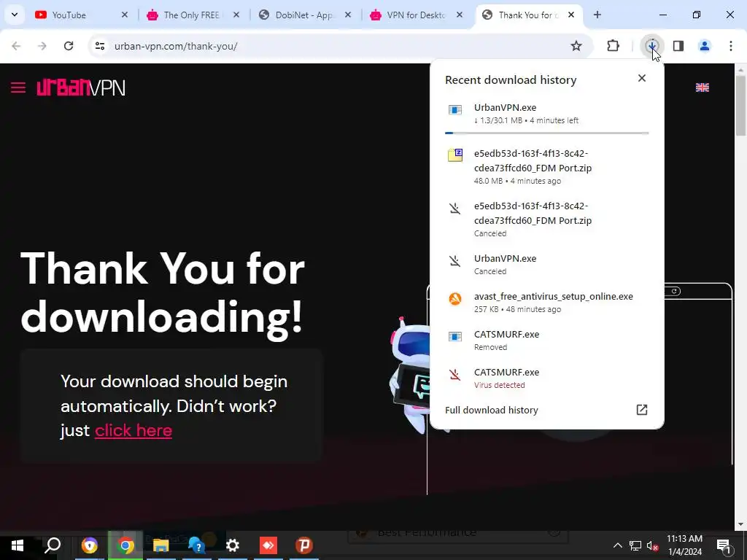Open Windows Start menu
Screen dimensions: 747x560
coord(18,545)
